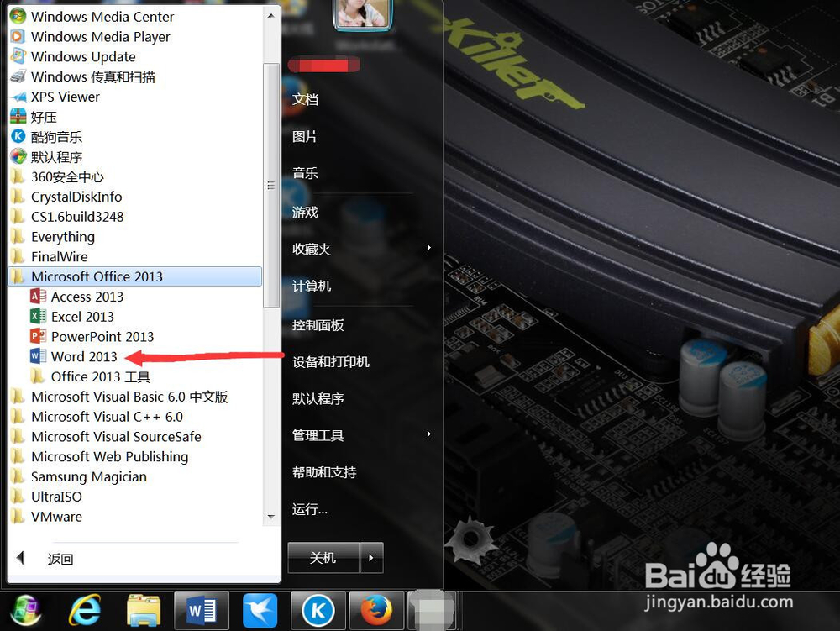Launch Word 2013 icon
Screen dimensions: 840x631
coord(38,356)
